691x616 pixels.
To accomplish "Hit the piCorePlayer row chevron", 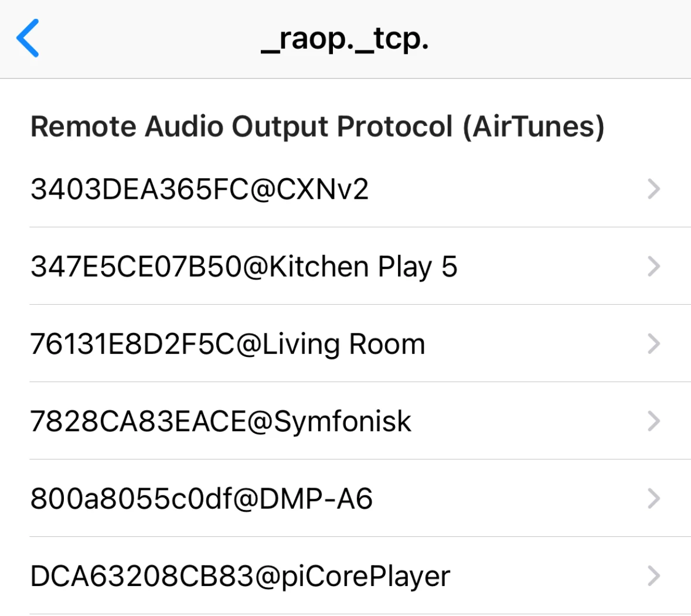I will 653,576.
